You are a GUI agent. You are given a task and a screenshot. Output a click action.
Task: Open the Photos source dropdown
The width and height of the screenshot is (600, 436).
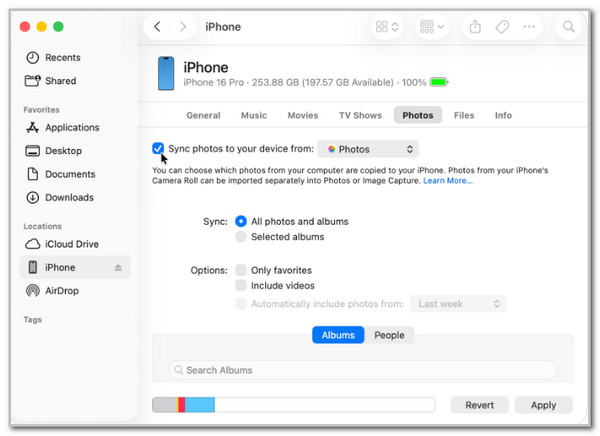[367, 149]
